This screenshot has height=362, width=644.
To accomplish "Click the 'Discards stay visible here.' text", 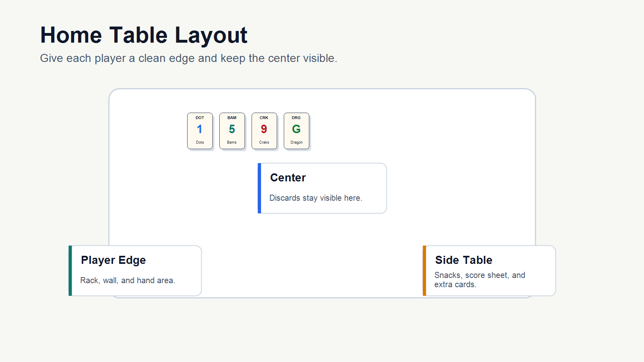I will (x=316, y=198).
